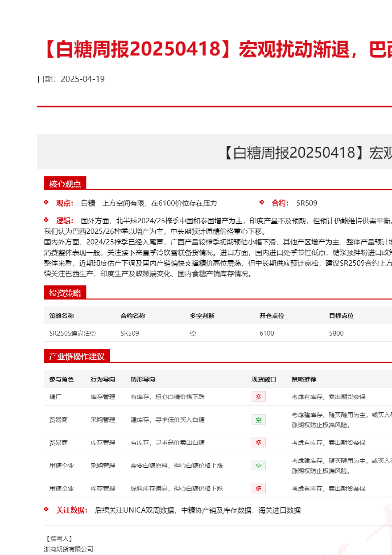Click the 多 badge in 用糖企业 库存管理 row
The height and width of the screenshot is (555, 392).
pyautogui.click(x=258, y=489)
